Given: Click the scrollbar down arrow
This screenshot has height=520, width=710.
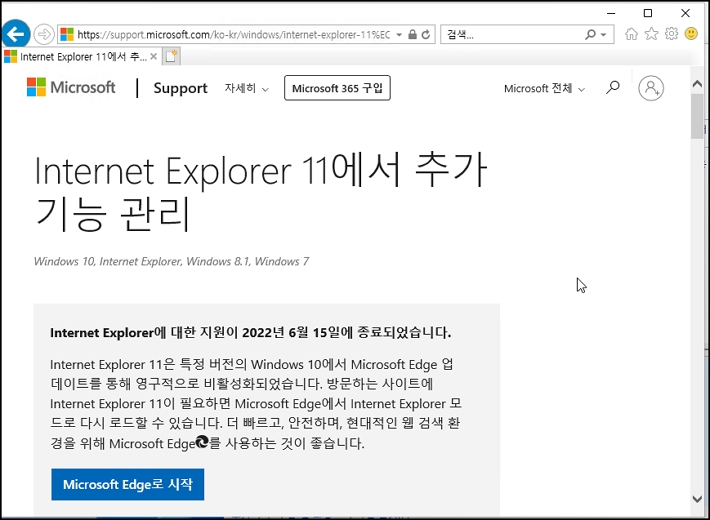Looking at the screenshot, I should (697, 499).
